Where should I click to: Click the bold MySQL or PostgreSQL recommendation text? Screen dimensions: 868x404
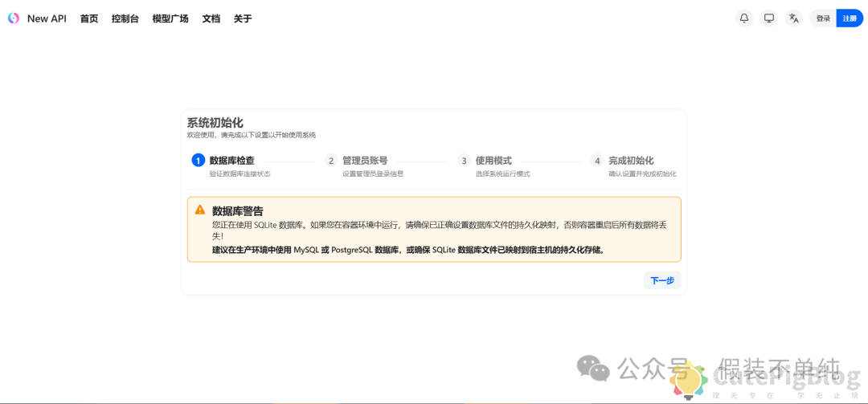pos(408,250)
